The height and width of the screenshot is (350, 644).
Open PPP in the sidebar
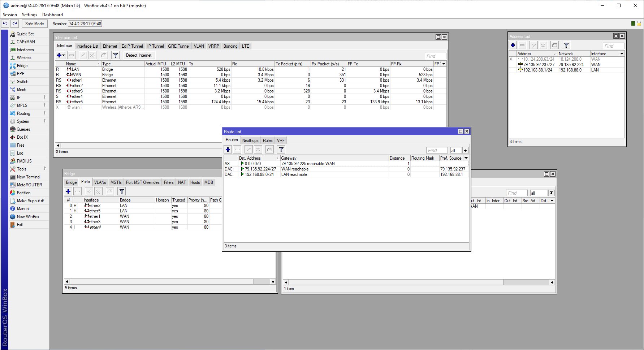click(x=21, y=74)
